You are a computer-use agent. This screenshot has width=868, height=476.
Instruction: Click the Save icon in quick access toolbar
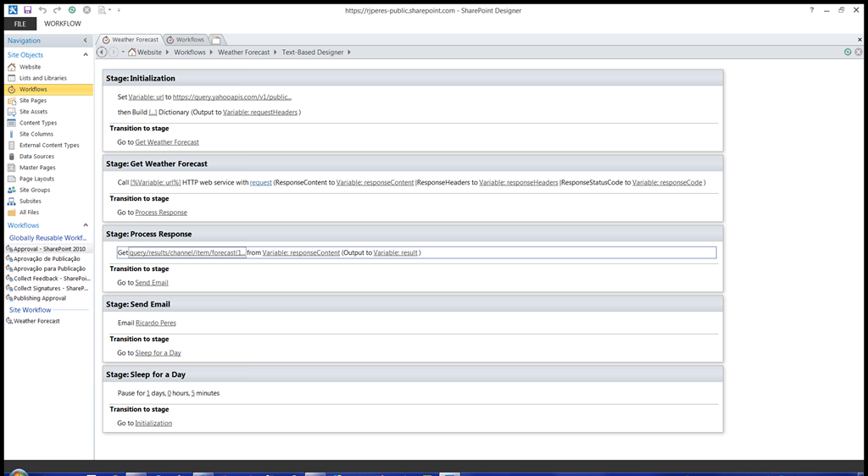tap(28, 10)
